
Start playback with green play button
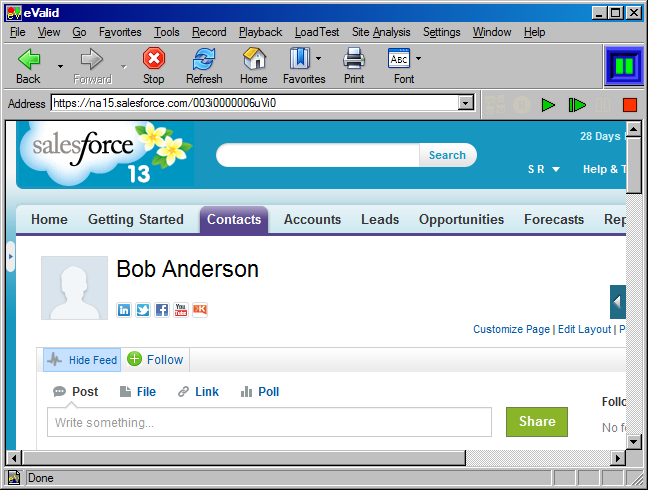[x=548, y=105]
